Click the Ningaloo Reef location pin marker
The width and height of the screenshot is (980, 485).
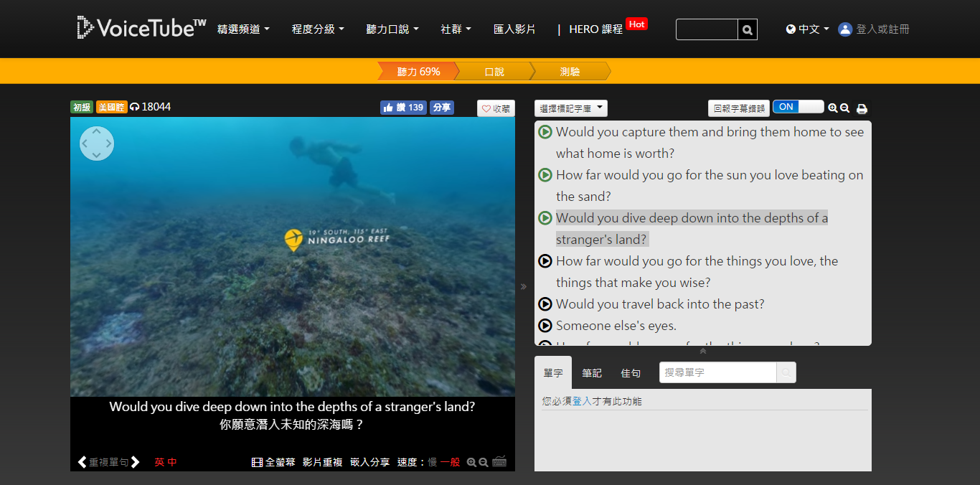[293, 240]
